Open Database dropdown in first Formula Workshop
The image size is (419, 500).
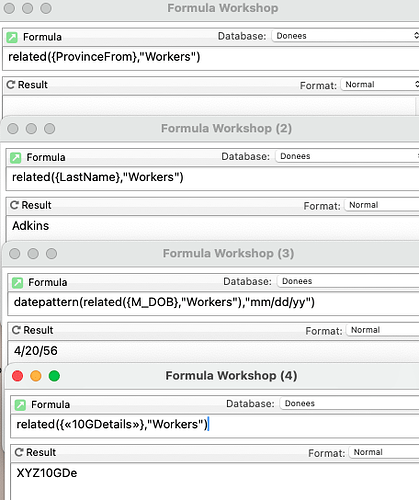[x=345, y=36]
